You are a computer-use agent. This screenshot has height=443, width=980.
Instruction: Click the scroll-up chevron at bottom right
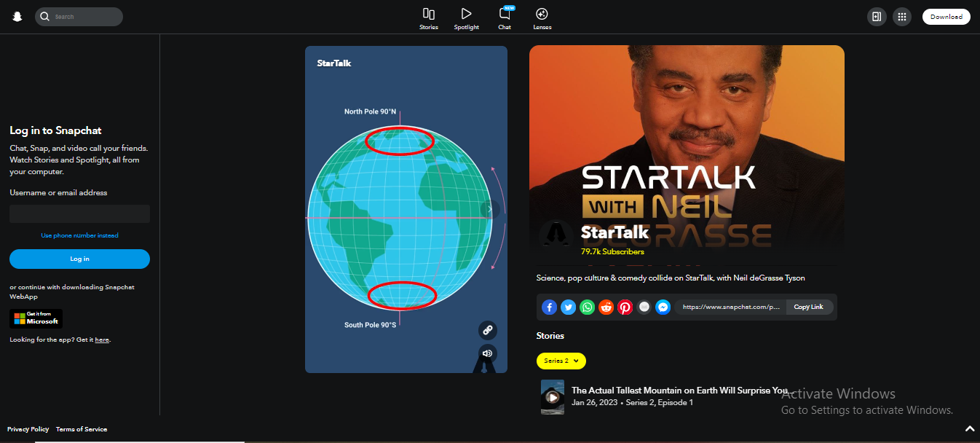pyautogui.click(x=969, y=429)
